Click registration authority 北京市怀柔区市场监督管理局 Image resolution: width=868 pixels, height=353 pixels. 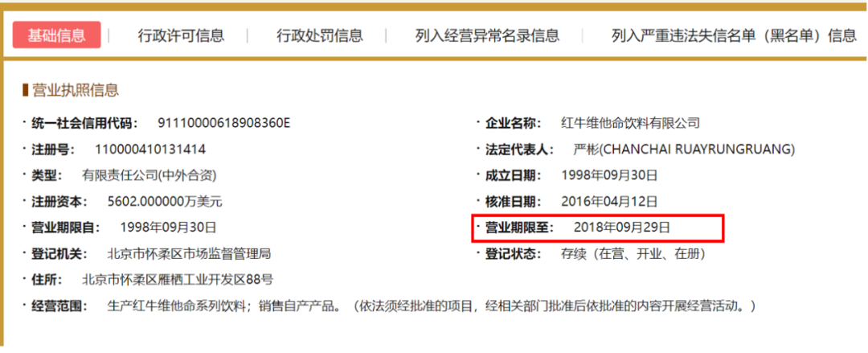[188, 254]
